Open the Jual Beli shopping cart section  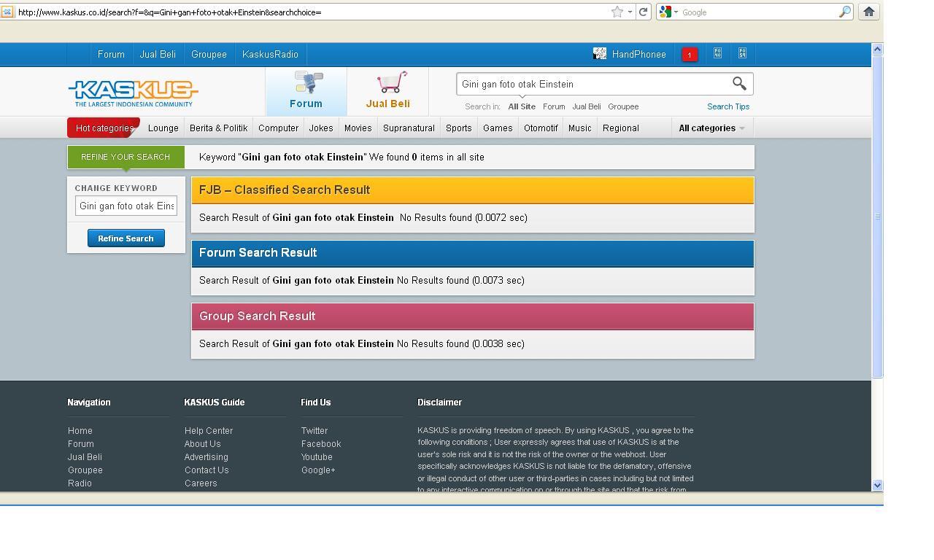[387, 91]
